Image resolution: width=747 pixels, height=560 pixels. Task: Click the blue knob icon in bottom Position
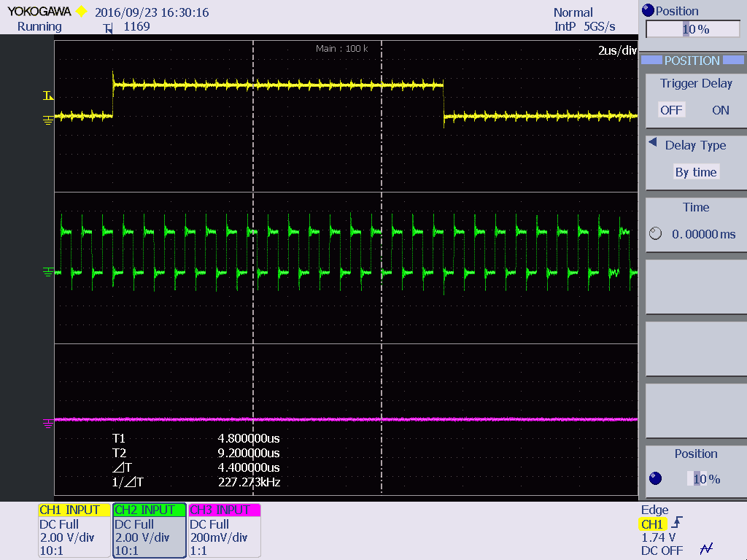656,478
